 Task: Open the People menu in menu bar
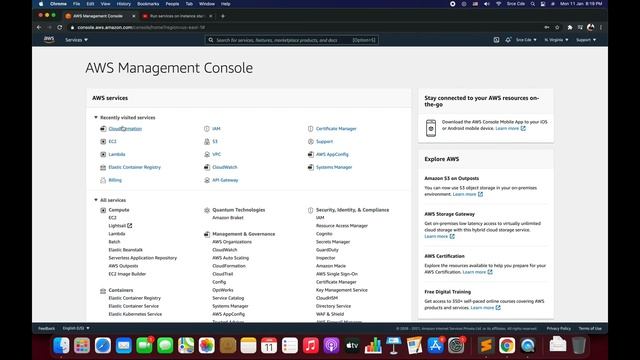pos(172,4)
